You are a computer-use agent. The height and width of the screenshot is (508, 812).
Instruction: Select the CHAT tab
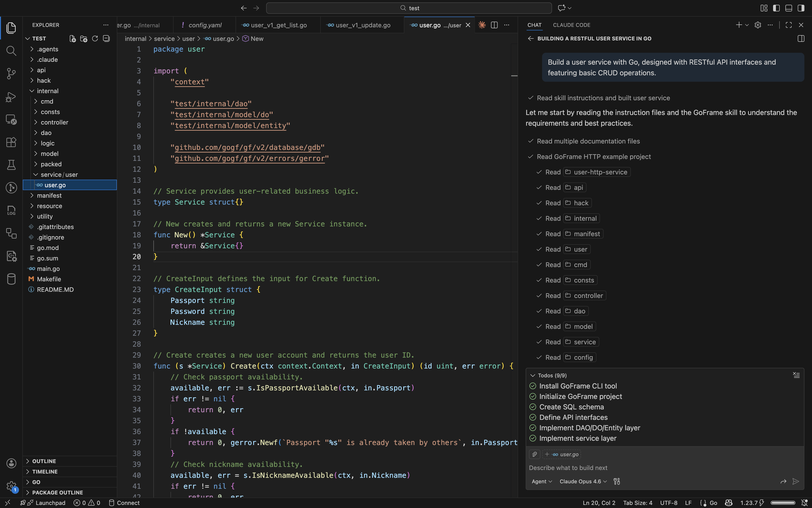[534, 25]
